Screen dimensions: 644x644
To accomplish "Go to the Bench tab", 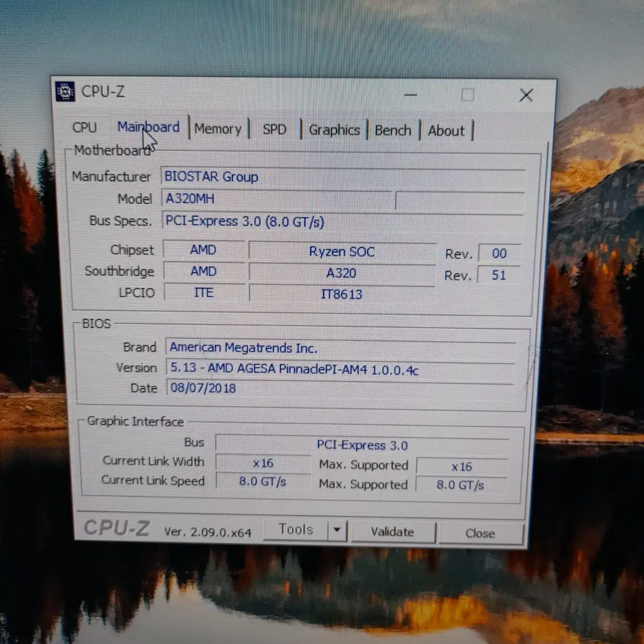I will click(x=393, y=131).
